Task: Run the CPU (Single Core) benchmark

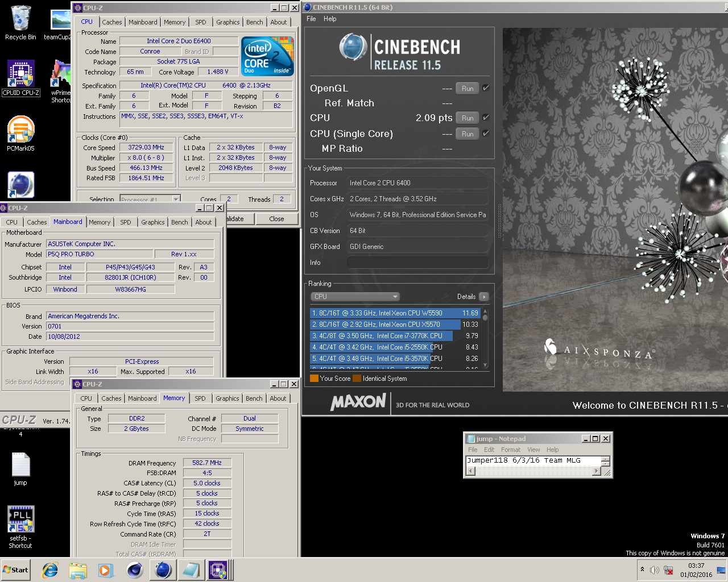Action: click(x=468, y=134)
